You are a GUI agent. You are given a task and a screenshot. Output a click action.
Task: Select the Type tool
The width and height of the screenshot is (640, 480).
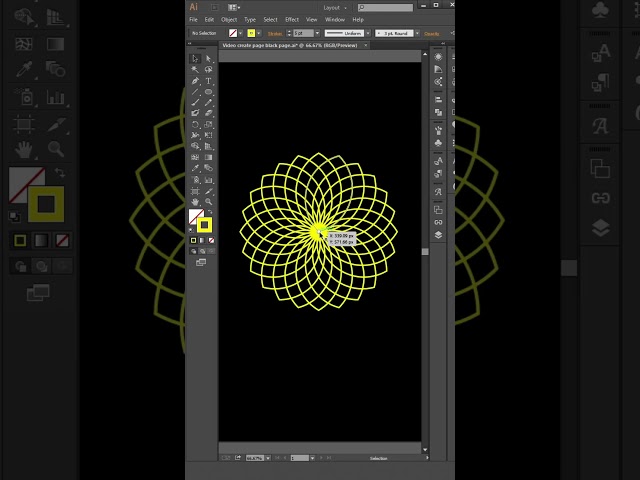[x=209, y=81]
